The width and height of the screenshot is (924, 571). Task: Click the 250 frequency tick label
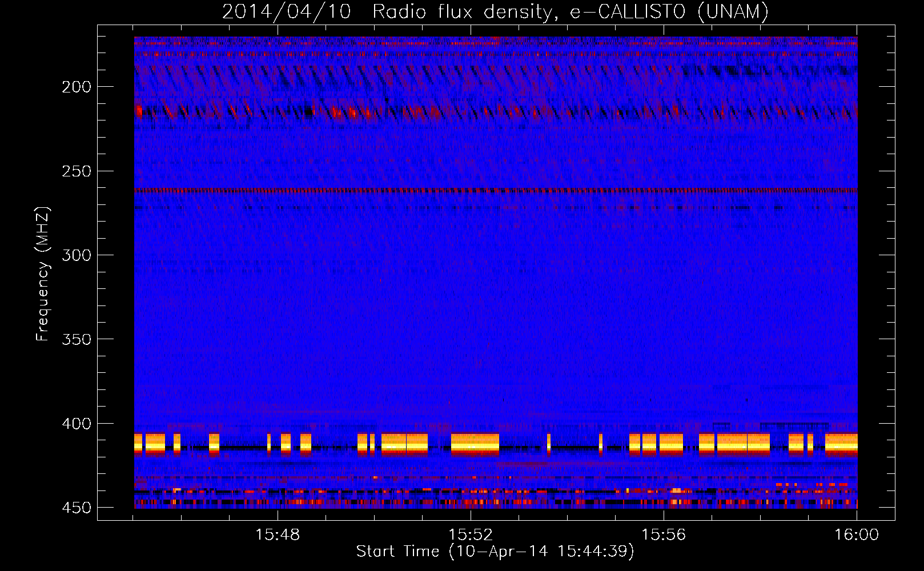click(x=77, y=171)
